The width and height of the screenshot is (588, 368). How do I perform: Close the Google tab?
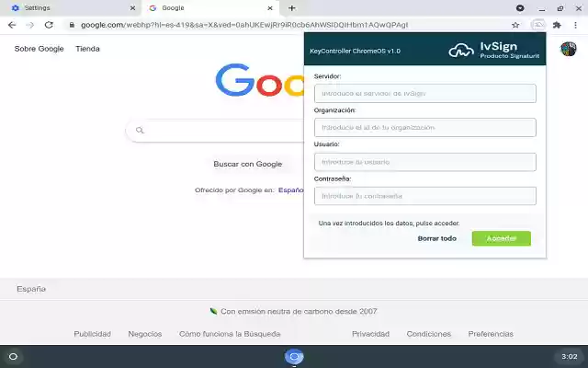pos(270,8)
